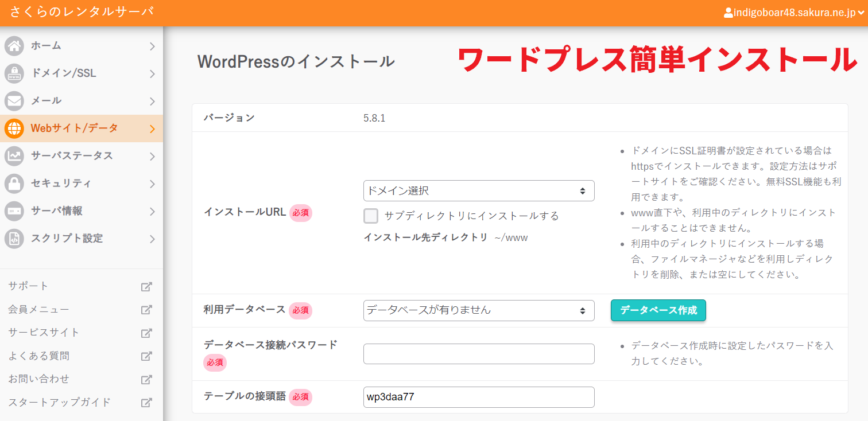Click さくらのレンタルサーバ header title
Viewport: 868px width, 421px height.
(x=82, y=12)
